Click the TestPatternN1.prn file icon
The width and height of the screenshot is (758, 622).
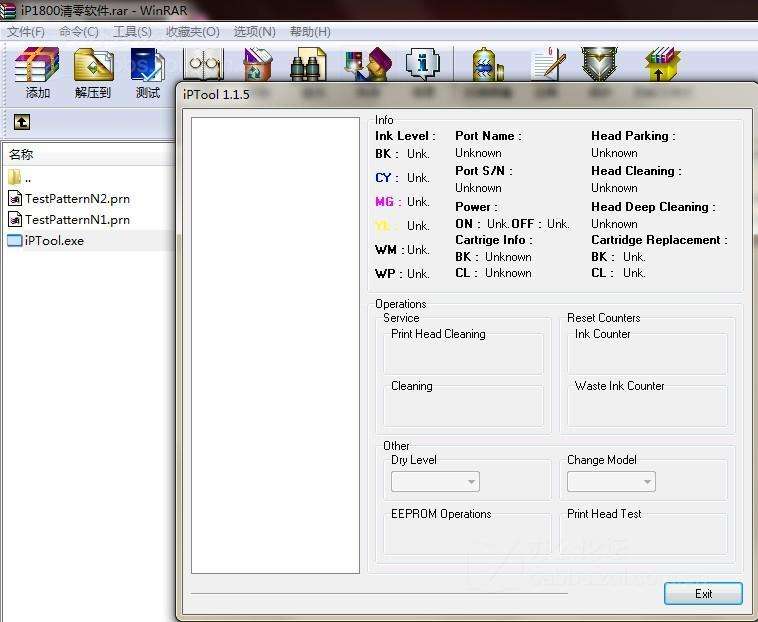point(15,219)
